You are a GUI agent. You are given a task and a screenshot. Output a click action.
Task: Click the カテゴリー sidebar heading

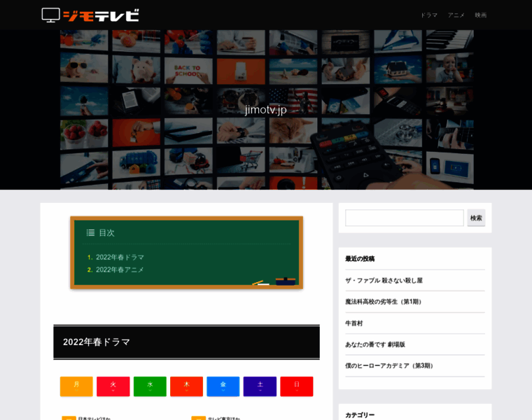click(360, 415)
